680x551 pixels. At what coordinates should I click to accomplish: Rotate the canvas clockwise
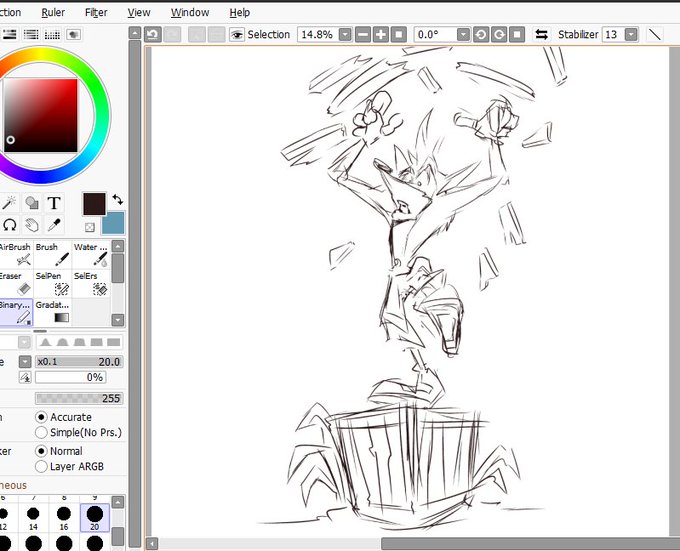(x=499, y=35)
